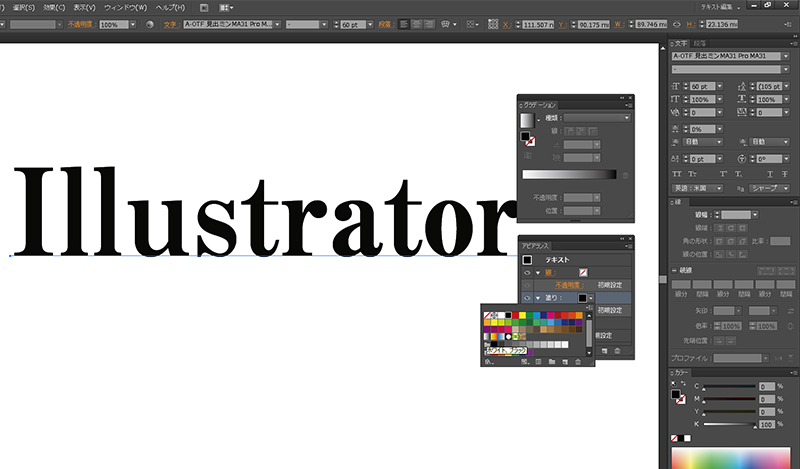The width and height of the screenshot is (800, 469).
Task: Click the Y position field 90.175
Action: pos(593,24)
